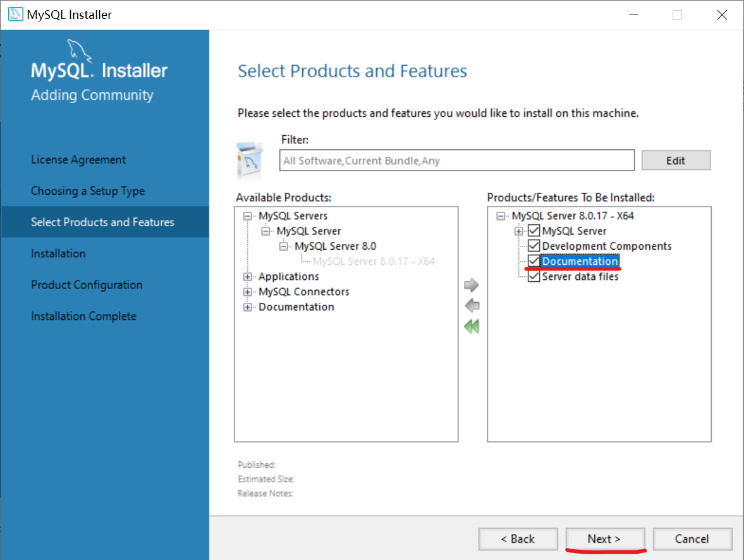Minimize the MySQL Installer window

pos(633,15)
